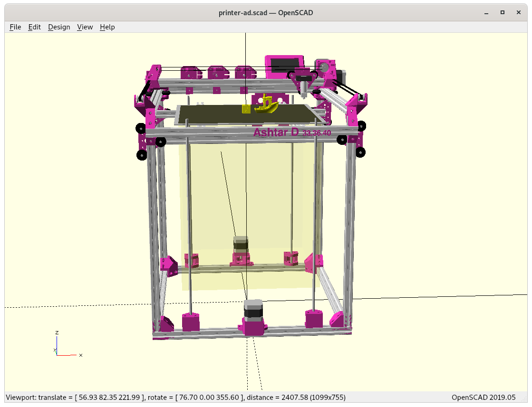Select the small yellow calibration cube
Screen dimensions: 532x407
[x=246, y=109]
